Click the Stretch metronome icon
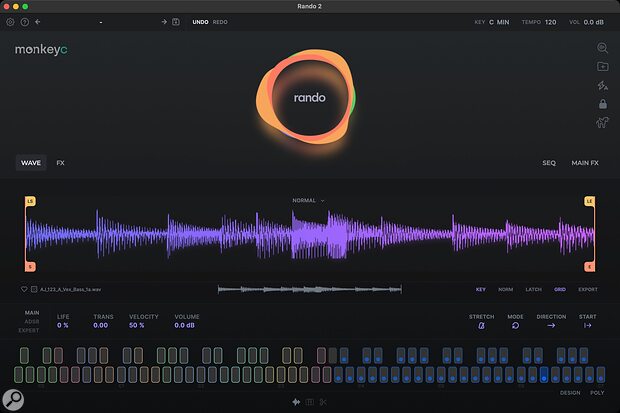Image resolution: width=620 pixels, height=413 pixels. tap(481, 326)
